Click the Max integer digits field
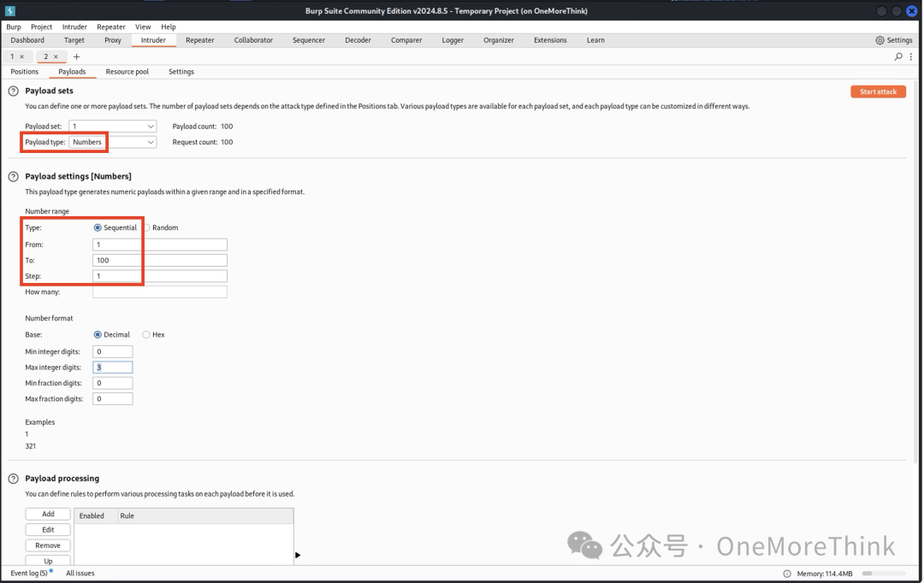The height and width of the screenshot is (583, 924). tap(113, 368)
